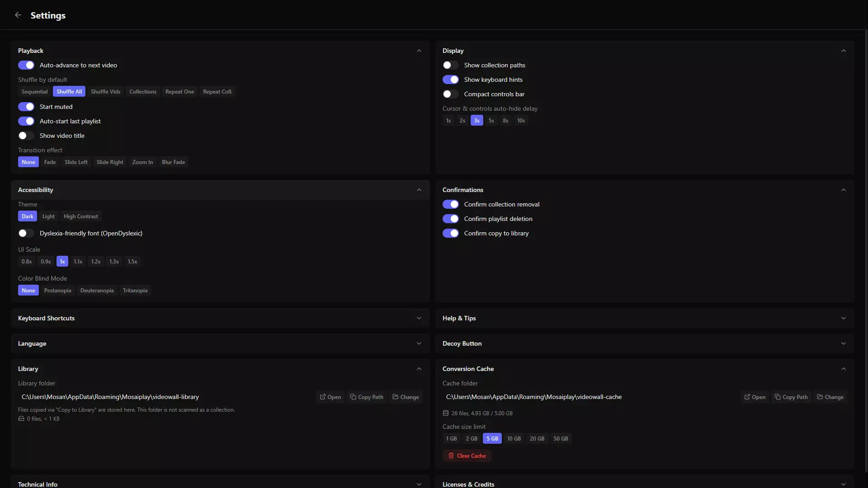Set UI Scale to 1.2x
Screen dimensions: 868x488
pyautogui.click(x=96, y=262)
